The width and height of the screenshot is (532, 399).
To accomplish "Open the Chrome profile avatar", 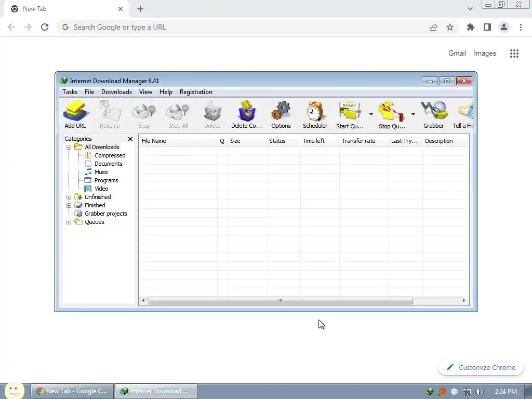I will click(x=504, y=27).
